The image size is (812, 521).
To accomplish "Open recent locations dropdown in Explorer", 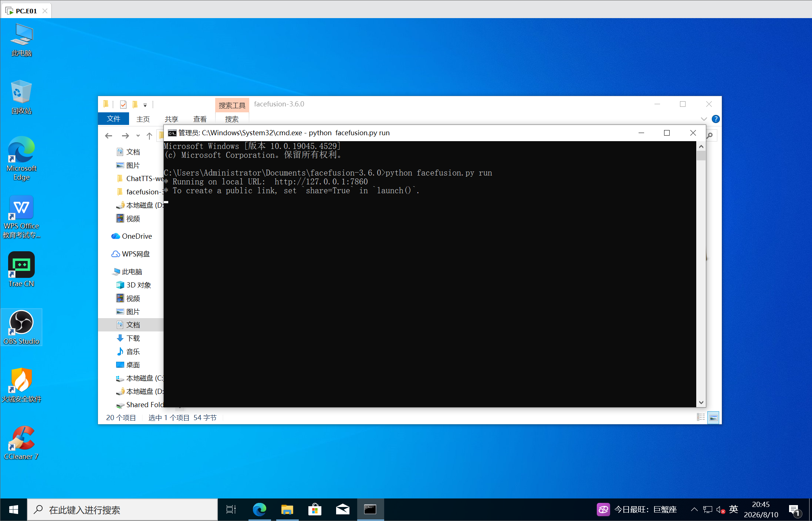I will point(138,136).
